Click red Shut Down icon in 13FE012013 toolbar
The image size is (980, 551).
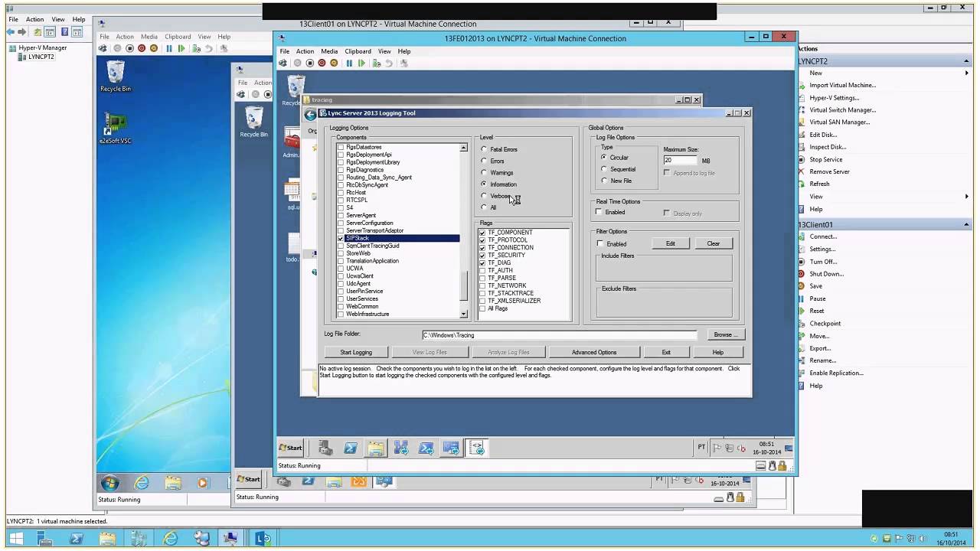pyautogui.click(x=322, y=64)
